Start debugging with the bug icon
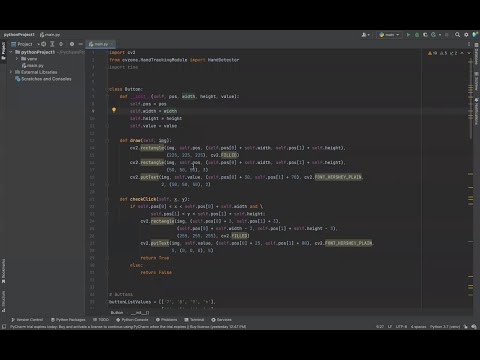Image resolution: width=480 pixels, height=360 pixels. click(417, 35)
